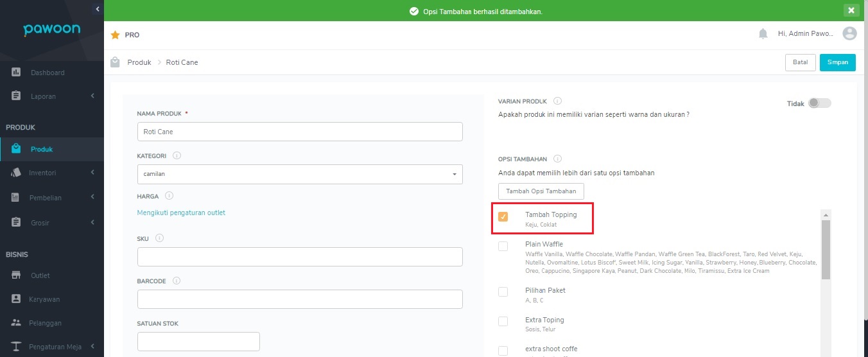Click the Kategori info icon
The width and height of the screenshot is (868, 357).
177,155
